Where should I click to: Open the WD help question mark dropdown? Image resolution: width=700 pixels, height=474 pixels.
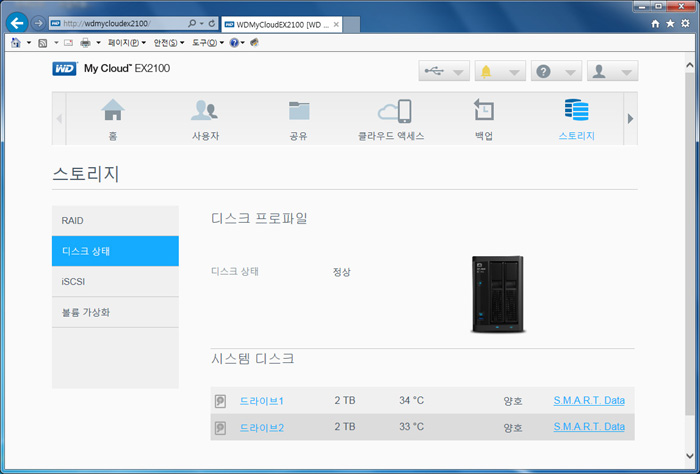point(556,71)
